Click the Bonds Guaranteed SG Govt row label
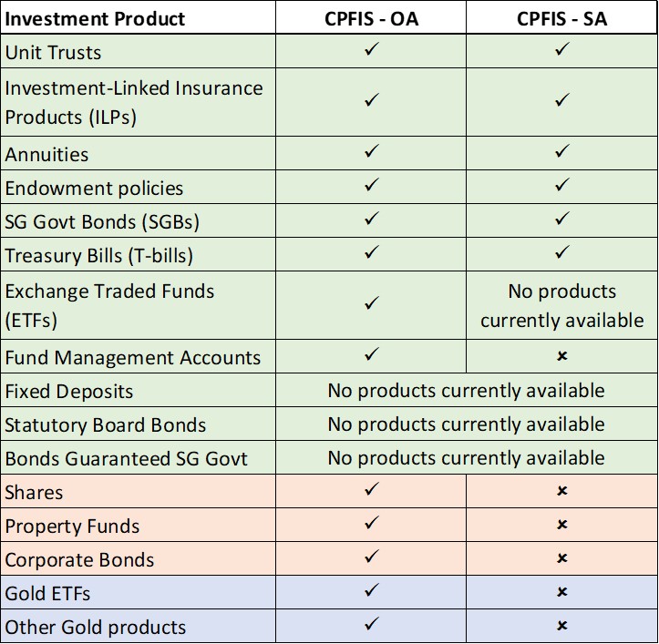The image size is (659, 644). point(126,458)
